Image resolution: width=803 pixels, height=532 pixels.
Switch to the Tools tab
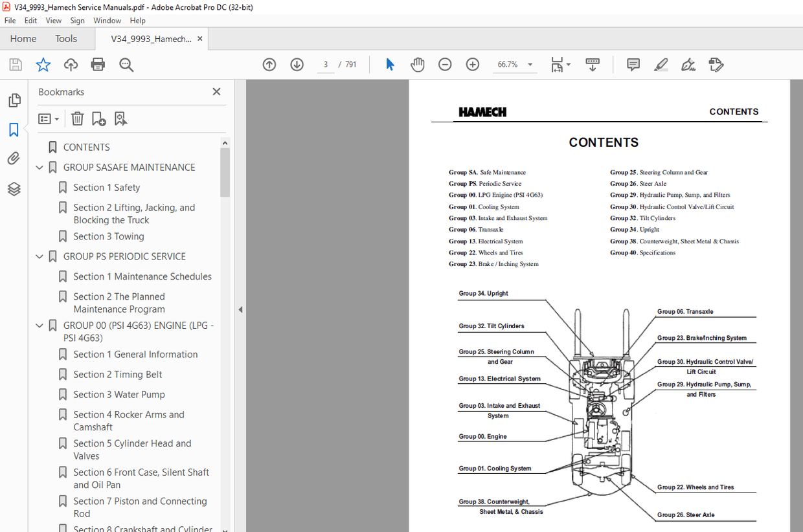(x=65, y=39)
